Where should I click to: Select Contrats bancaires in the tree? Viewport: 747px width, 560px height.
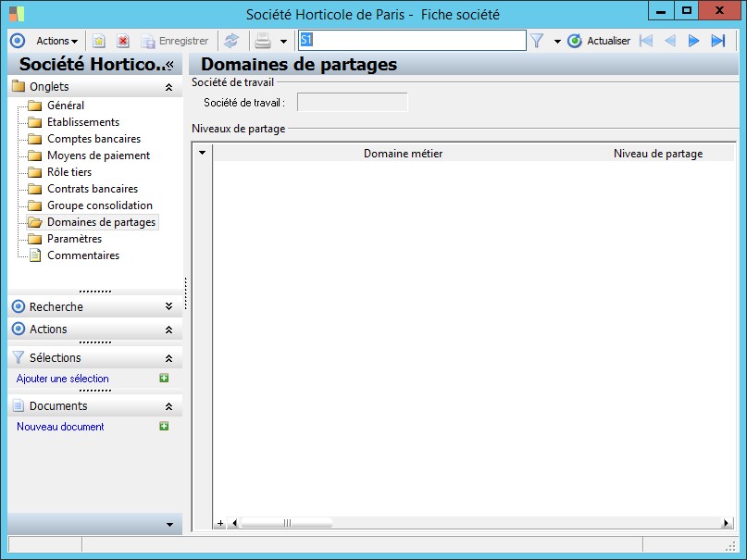pyautogui.click(x=93, y=189)
